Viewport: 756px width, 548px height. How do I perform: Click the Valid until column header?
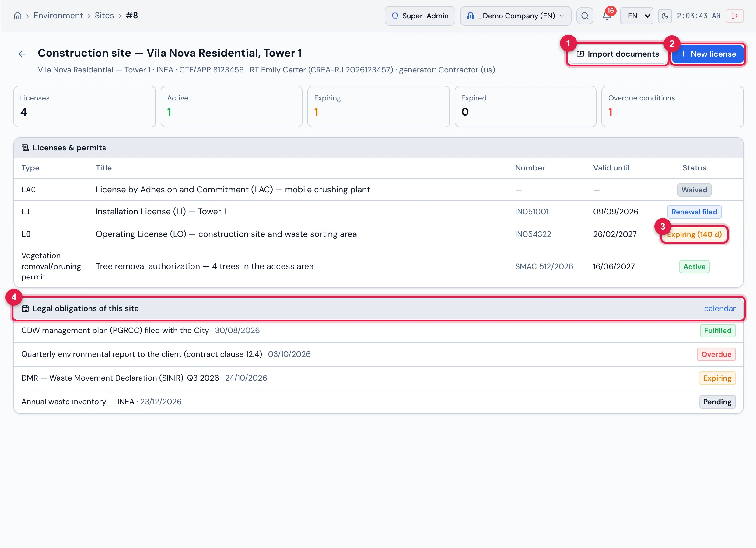611,168
